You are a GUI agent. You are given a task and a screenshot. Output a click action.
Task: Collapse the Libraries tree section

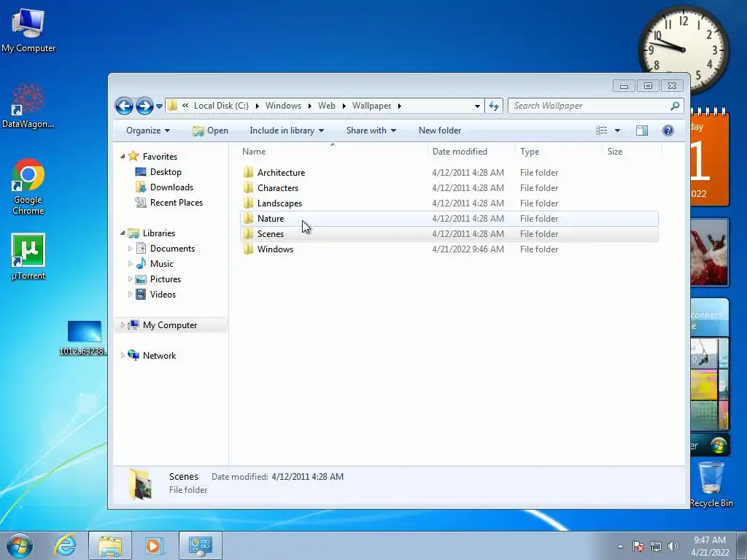point(123,233)
